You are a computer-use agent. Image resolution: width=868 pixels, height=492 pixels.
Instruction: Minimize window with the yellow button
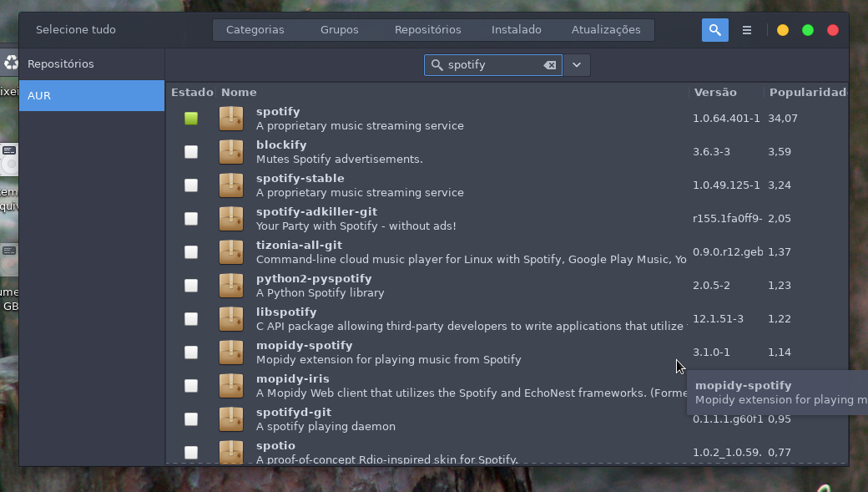[x=782, y=30]
